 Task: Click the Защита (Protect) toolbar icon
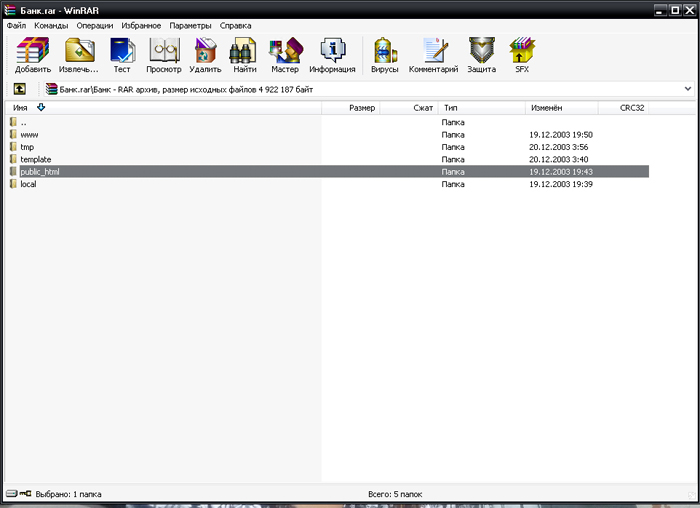pos(482,55)
